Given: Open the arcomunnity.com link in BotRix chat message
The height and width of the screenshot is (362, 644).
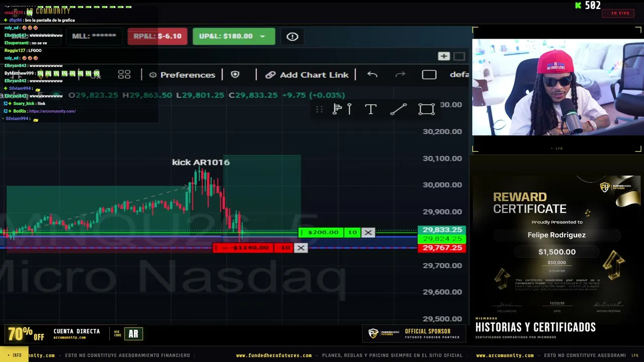Looking at the screenshot, I should pyautogui.click(x=52, y=111).
